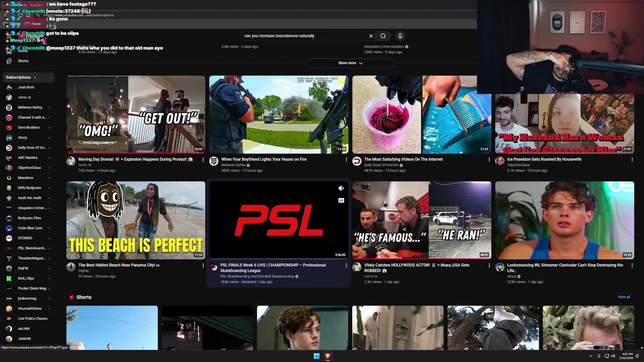Open Josh Brett channel avatar in sidebar

point(9,87)
